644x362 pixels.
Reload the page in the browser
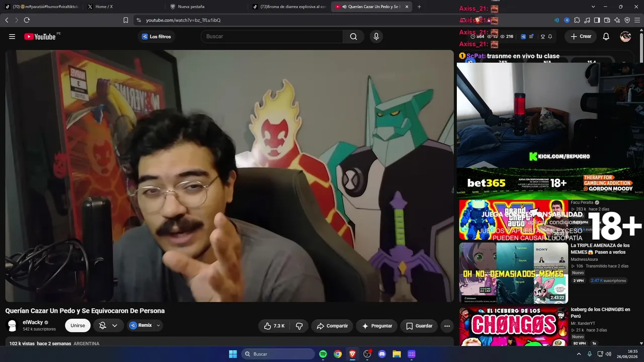pos(27,20)
